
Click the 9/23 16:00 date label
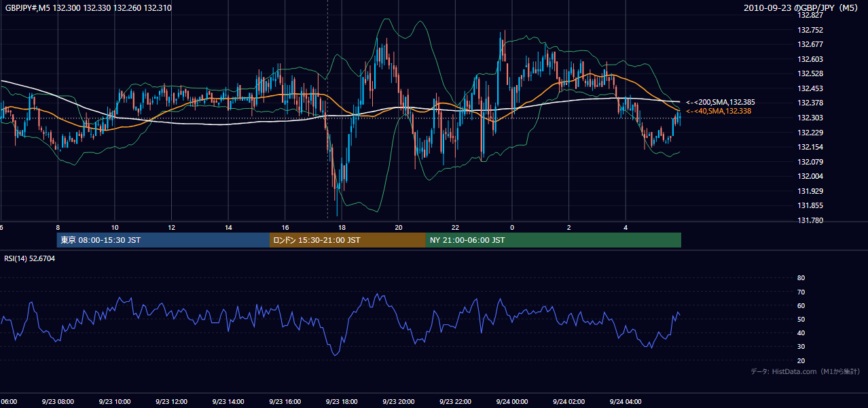pos(285,402)
